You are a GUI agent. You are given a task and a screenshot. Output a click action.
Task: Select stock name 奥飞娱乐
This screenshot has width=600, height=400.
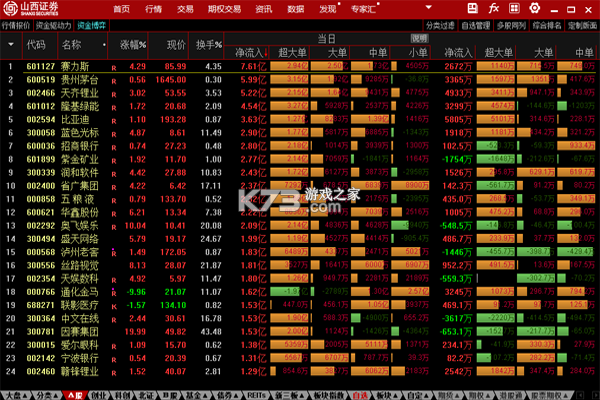point(80,225)
